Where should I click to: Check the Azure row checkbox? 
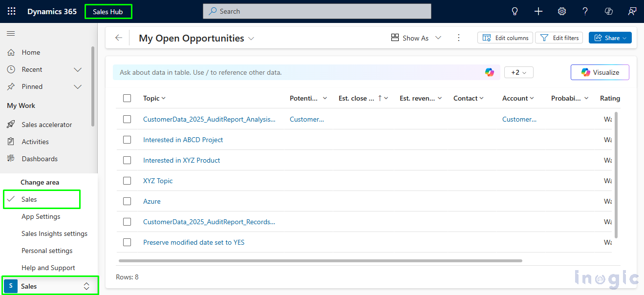[x=127, y=201]
